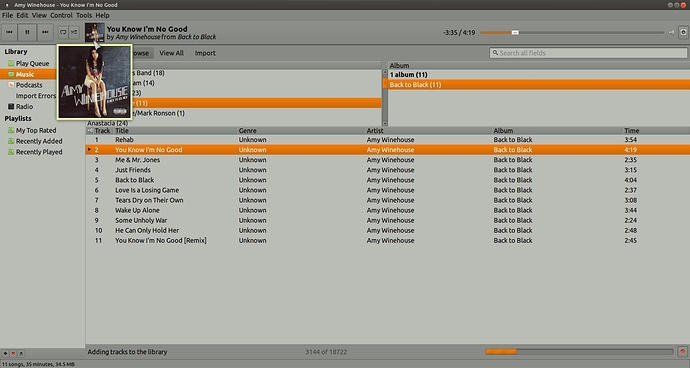Toggle shuffle playback mode
This screenshot has height=368, width=690.
coord(74,32)
